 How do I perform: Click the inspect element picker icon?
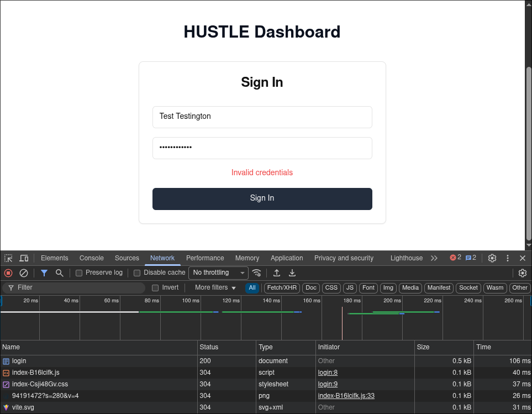(x=8, y=258)
